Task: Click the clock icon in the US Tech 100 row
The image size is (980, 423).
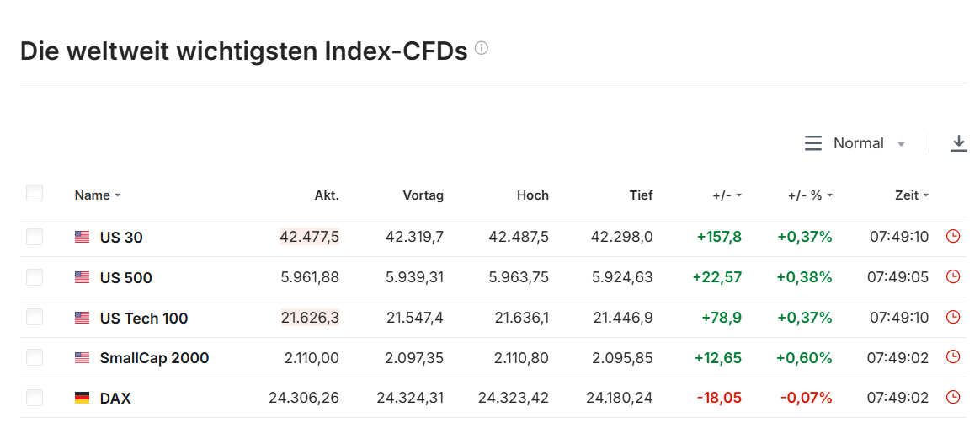Action: point(953,318)
